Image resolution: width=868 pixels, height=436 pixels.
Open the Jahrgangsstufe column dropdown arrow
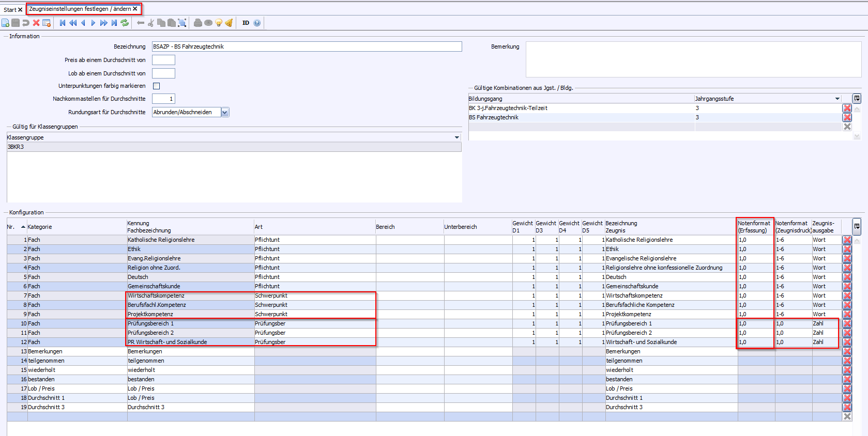click(x=837, y=99)
